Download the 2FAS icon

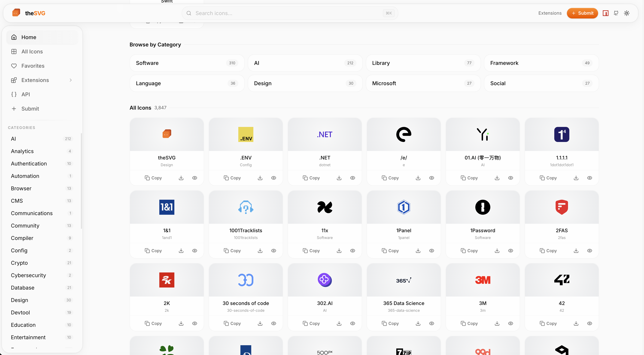(576, 250)
